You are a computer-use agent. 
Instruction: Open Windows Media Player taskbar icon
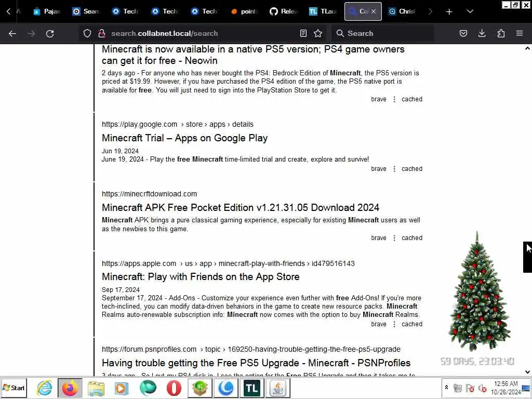(121, 388)
